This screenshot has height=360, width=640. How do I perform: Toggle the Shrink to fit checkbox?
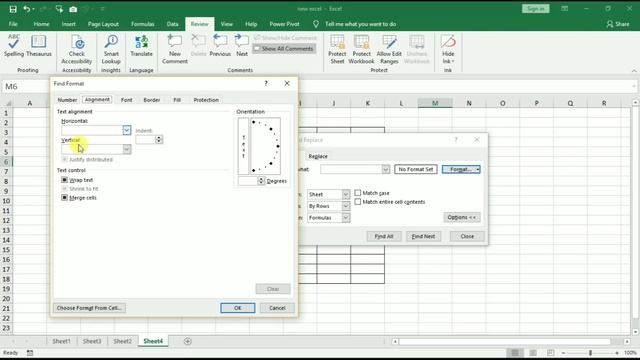pyautogui.click(x=64, y=189)
